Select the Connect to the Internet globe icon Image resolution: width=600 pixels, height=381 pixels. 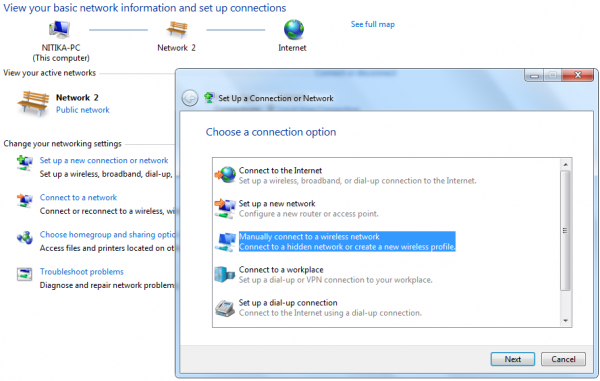225,175
